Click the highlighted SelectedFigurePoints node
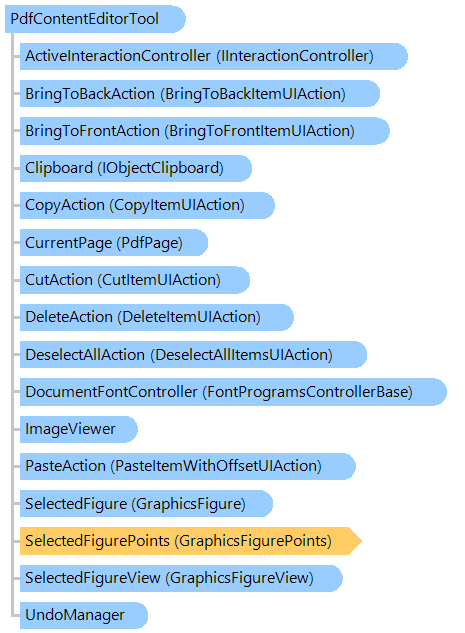The width and height of the screenshot is (465, 633). coord(191,541)
